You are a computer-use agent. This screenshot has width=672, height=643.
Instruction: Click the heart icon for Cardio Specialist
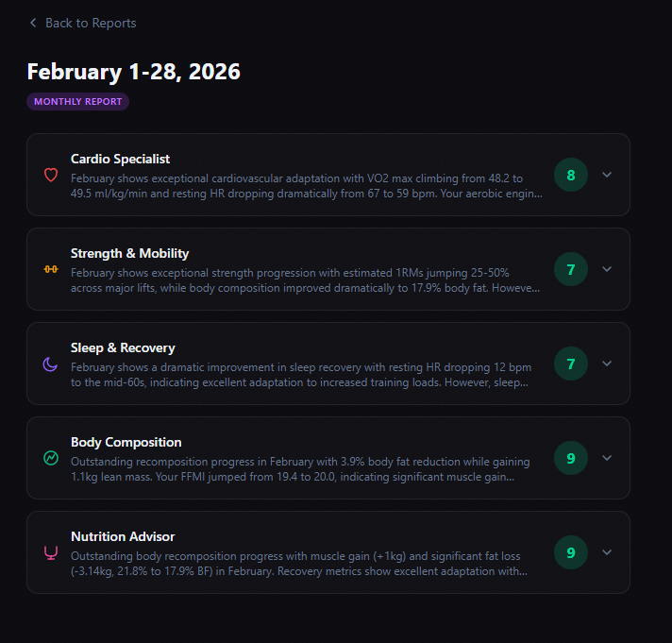51,175
